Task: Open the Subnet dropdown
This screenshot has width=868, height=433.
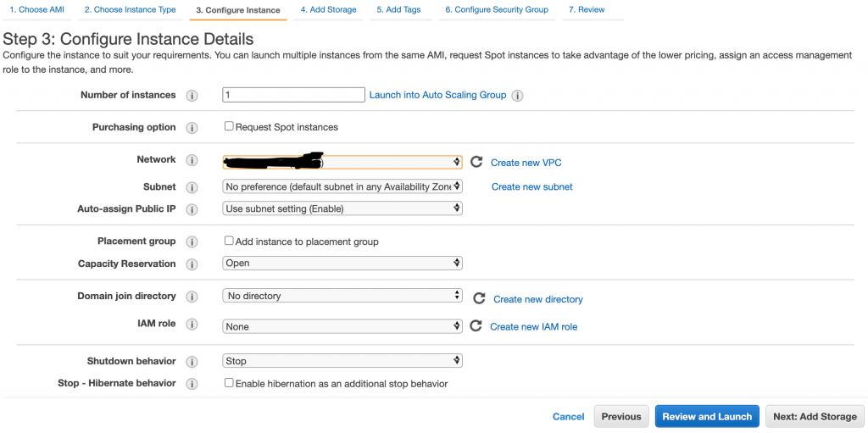Action: tap(342, 186)
